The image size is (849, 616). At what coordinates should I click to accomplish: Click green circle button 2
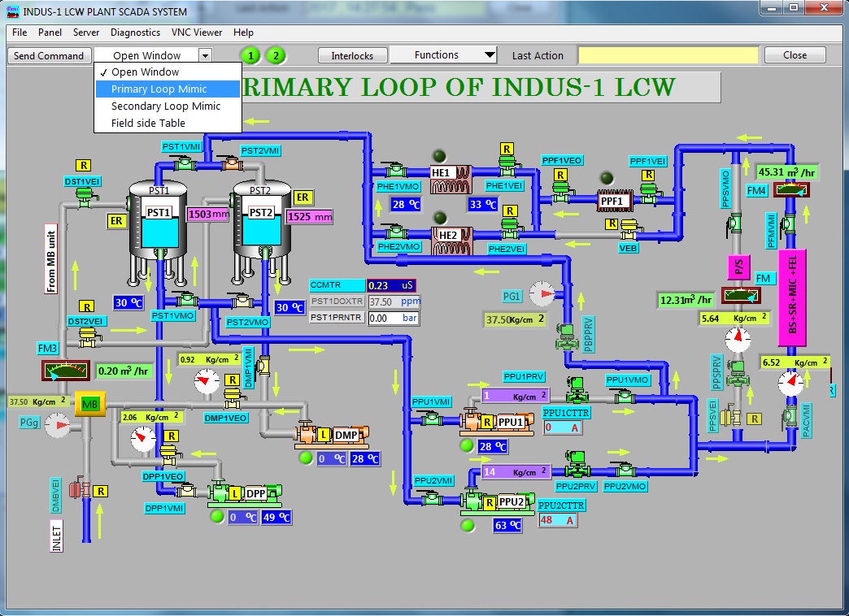276,55
